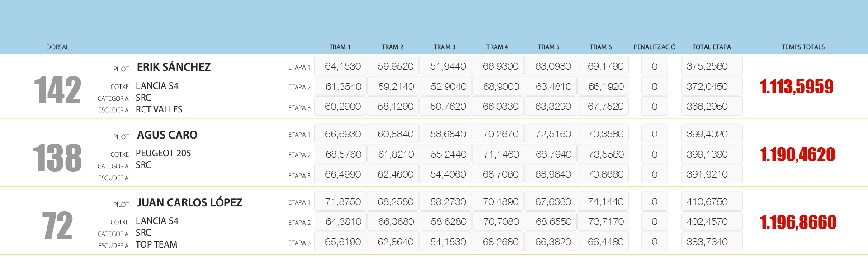The image size is (868, 257).
Task: Click the dorsal number 142
Action: click(57, 90)
